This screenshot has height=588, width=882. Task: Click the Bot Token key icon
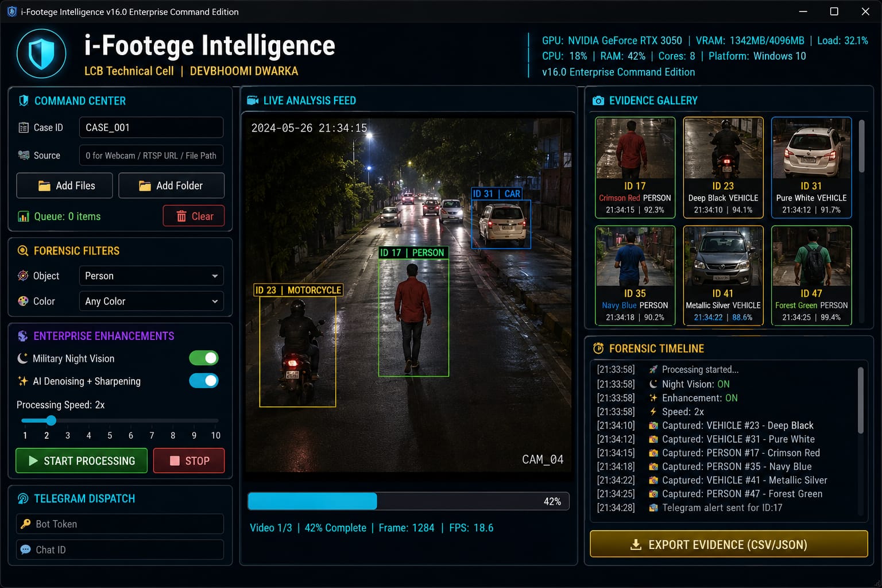(x=25, y=524)
